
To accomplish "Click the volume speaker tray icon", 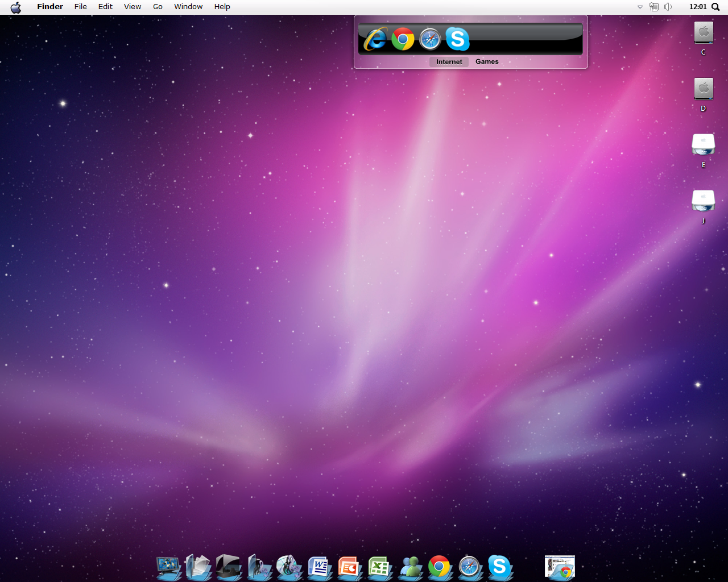I will point(668,7).
